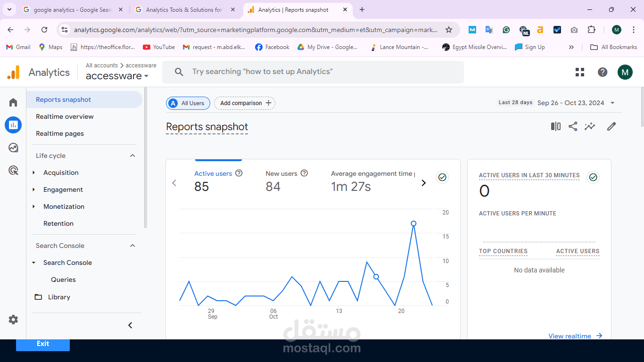Open the YouTube bookmark
Screen dimensions: 644x362
tap(159, 47)
